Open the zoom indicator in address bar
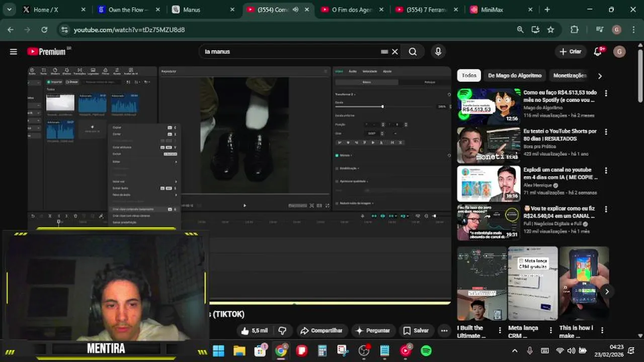The image size is (644, 362). tap(520, 30)
